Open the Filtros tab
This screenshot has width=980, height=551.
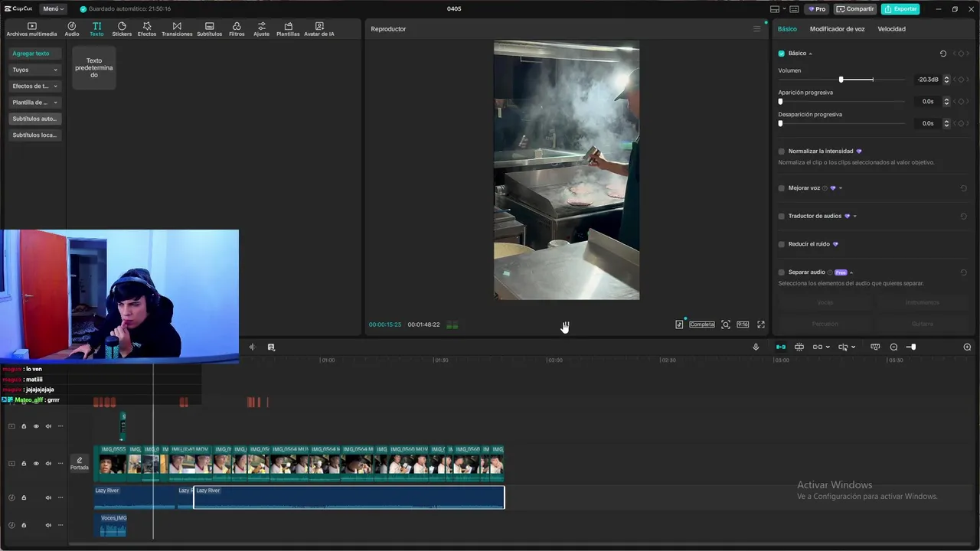(237, 29)
